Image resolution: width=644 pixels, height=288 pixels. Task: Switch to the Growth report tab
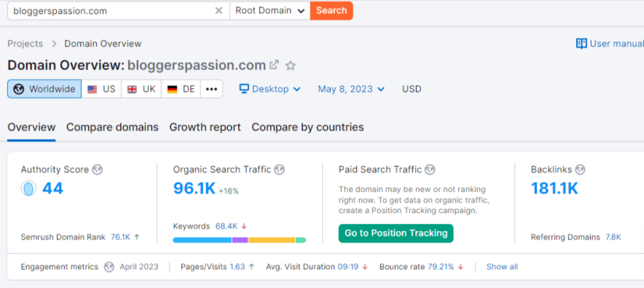click(205, 128)
